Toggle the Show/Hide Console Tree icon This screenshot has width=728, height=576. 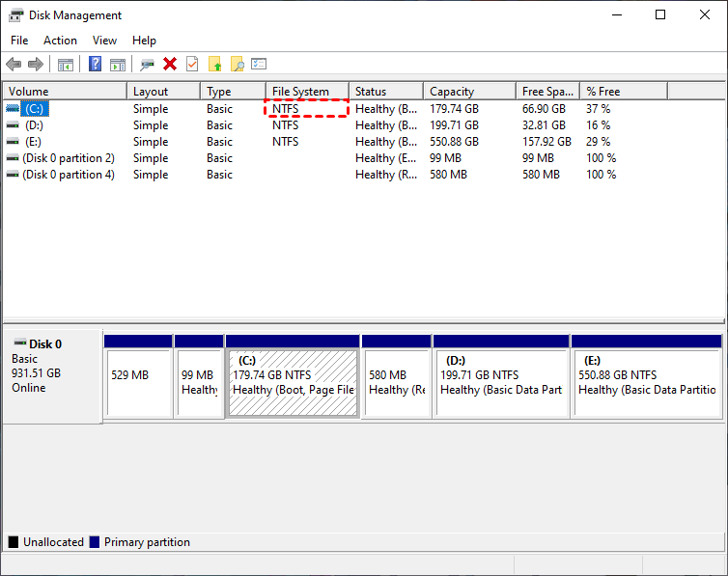coord(66,65)
